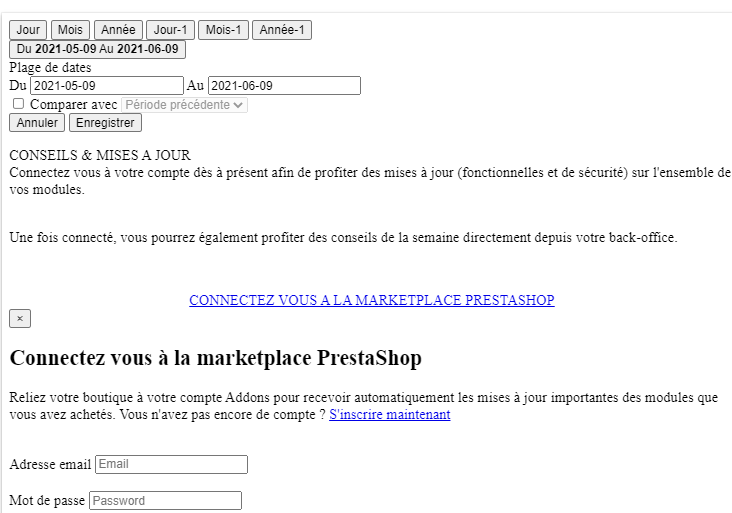Click the Annuler button
732x513 pixels.
click(x=37, y=123)
